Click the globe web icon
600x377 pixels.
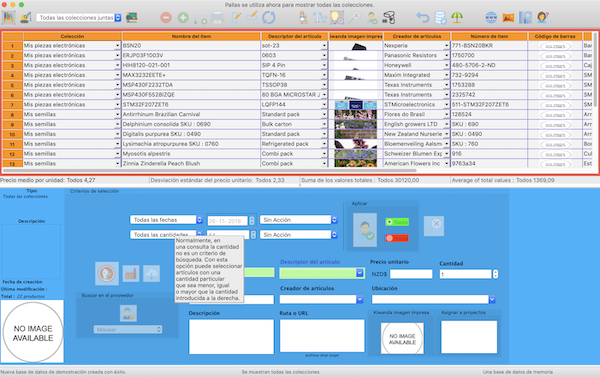coord(491,18)
